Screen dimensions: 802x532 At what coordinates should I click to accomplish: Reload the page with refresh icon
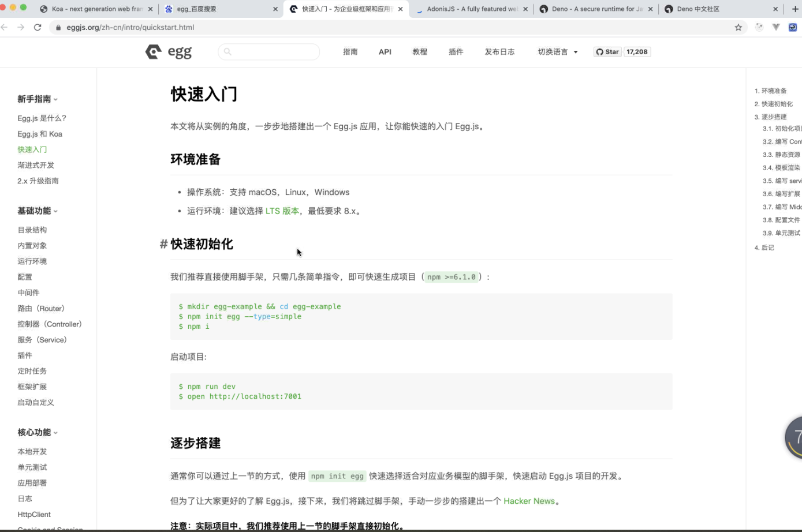tap(38, 27)
